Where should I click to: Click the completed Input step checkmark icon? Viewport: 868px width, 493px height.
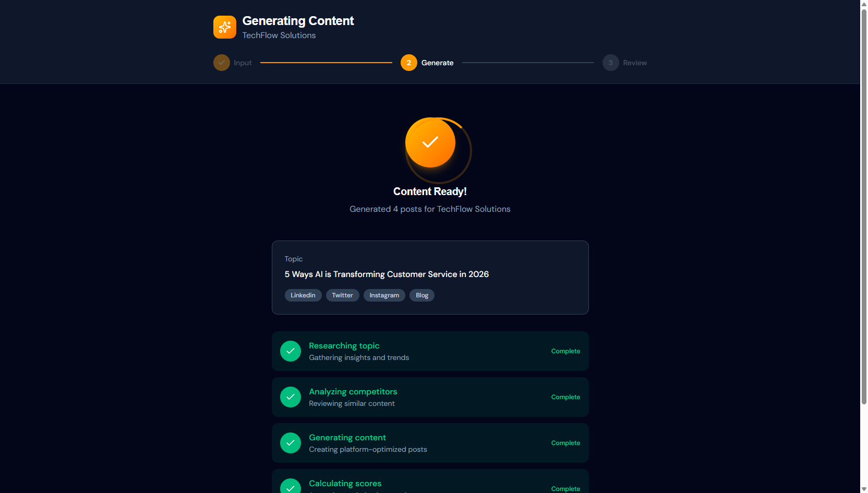tap(222, 62)
